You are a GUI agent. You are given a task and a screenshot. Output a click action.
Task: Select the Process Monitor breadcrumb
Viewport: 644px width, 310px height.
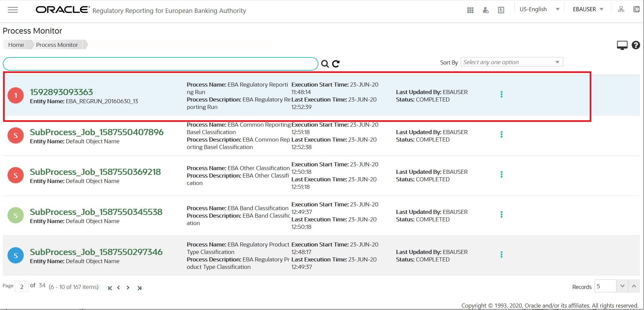[x=57, y=44]
